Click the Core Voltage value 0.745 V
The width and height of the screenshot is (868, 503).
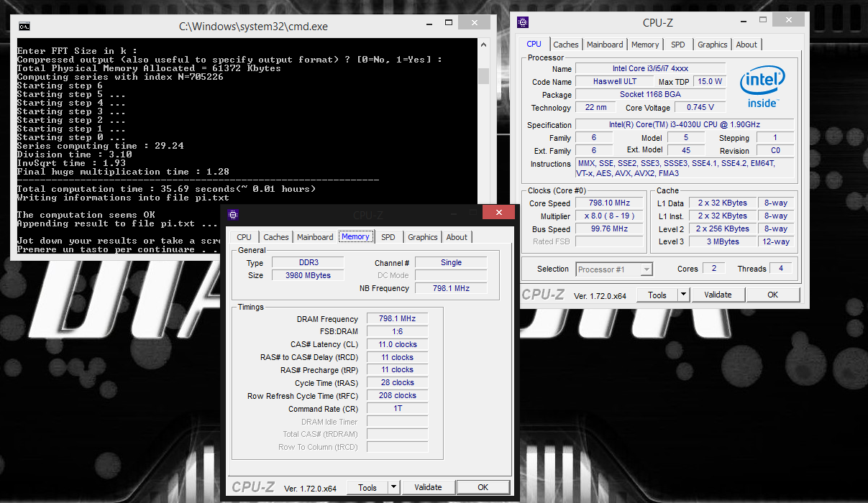pyautogui.click(x=700, y=107)
